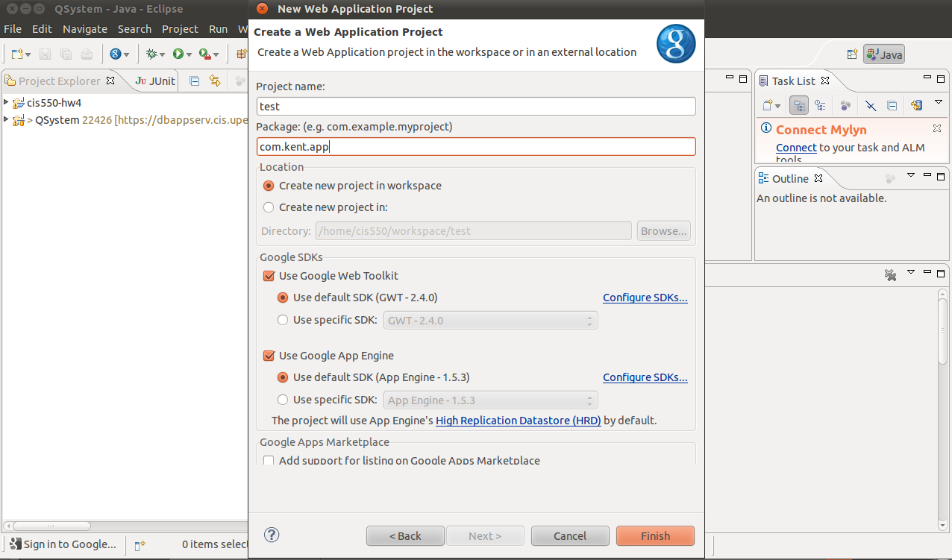Click the Open Perspective icon

[x=852, y=54]
